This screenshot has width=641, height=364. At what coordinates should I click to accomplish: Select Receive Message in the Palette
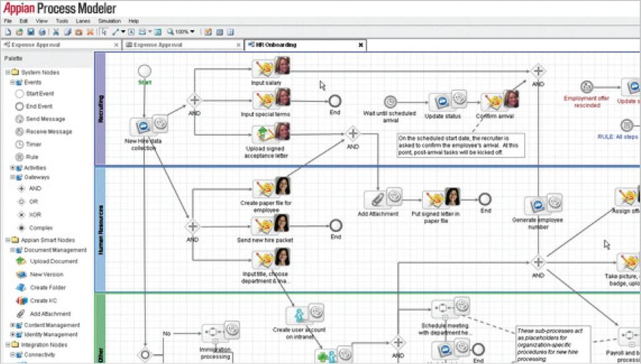pyautogui.click(x=43, y=131)
